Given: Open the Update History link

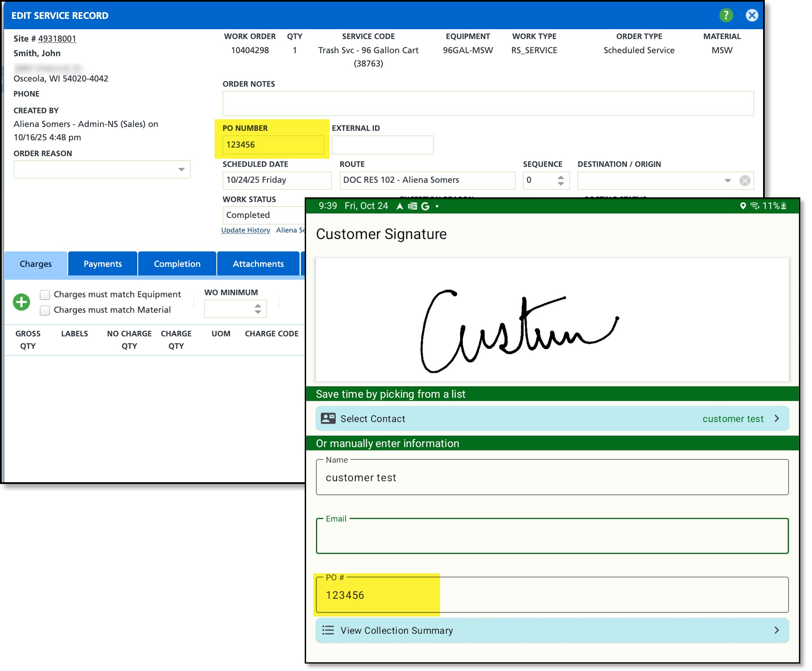Looking at the screenshot, I should pos(245,230).
